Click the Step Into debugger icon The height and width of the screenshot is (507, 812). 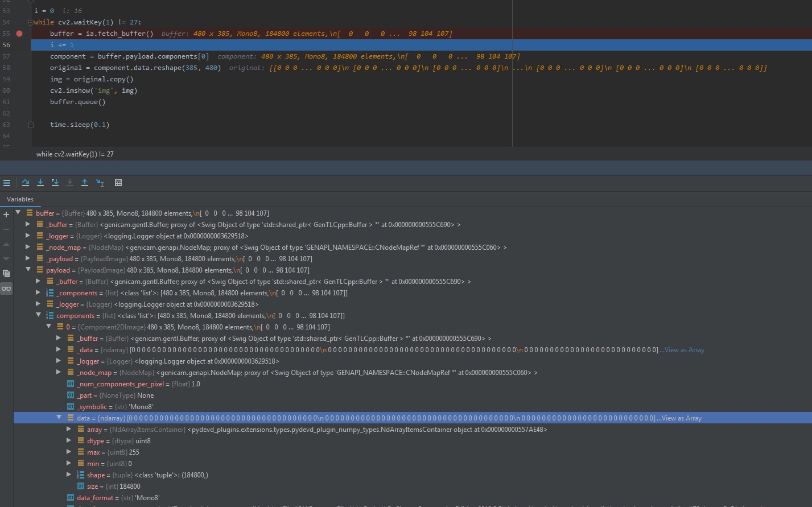click(x=40, y=183)
